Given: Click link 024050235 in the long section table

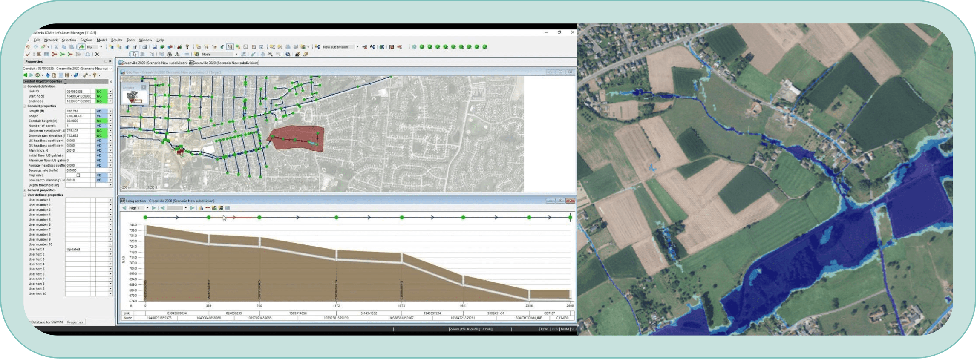Looking at the screenshot, I should (234, 313).
